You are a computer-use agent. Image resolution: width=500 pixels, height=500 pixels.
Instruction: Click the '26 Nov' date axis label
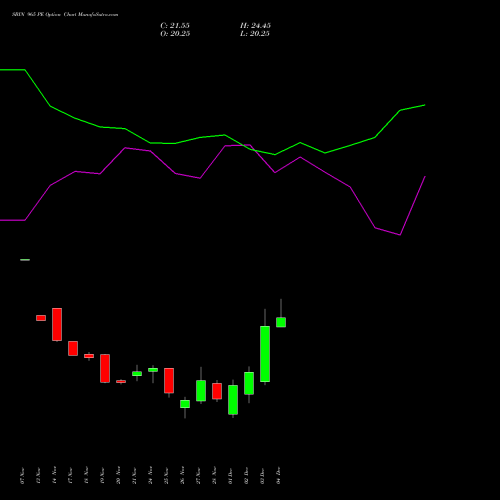[x=182, y=476]
